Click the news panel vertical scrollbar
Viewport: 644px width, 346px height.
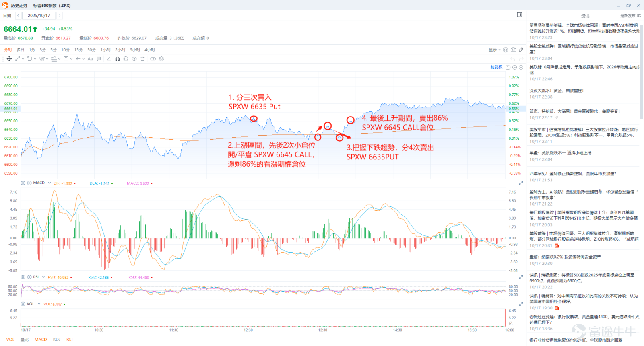click(642, 72)
